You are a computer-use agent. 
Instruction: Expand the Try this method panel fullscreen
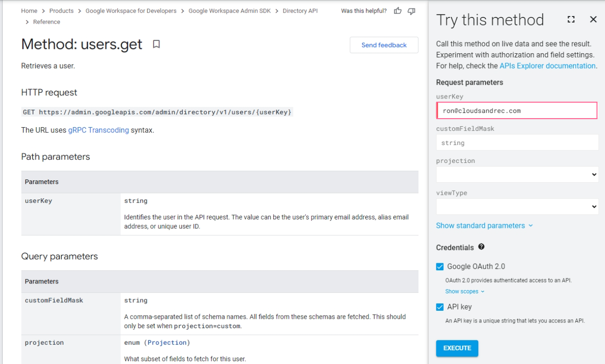[x=571, y=19]
